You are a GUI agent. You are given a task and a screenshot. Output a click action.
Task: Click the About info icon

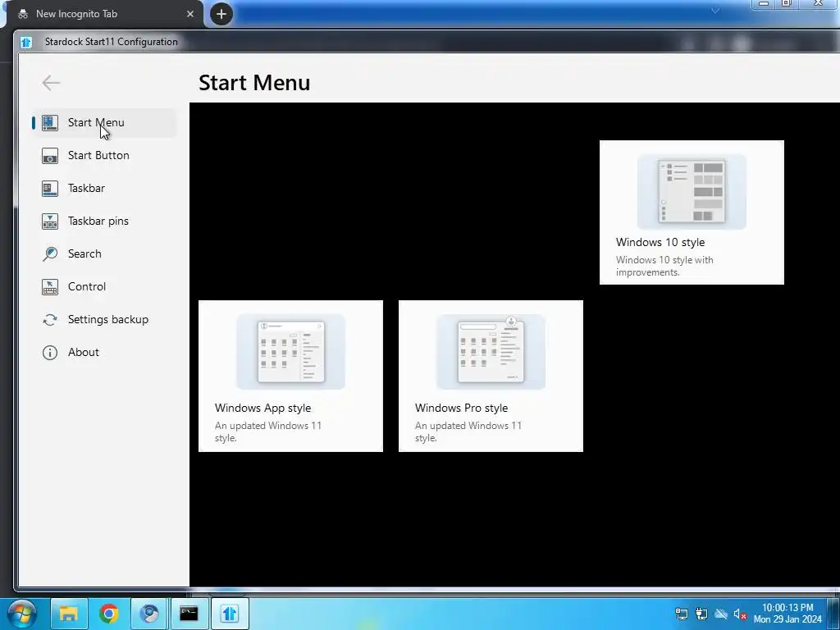pos(50,353)
